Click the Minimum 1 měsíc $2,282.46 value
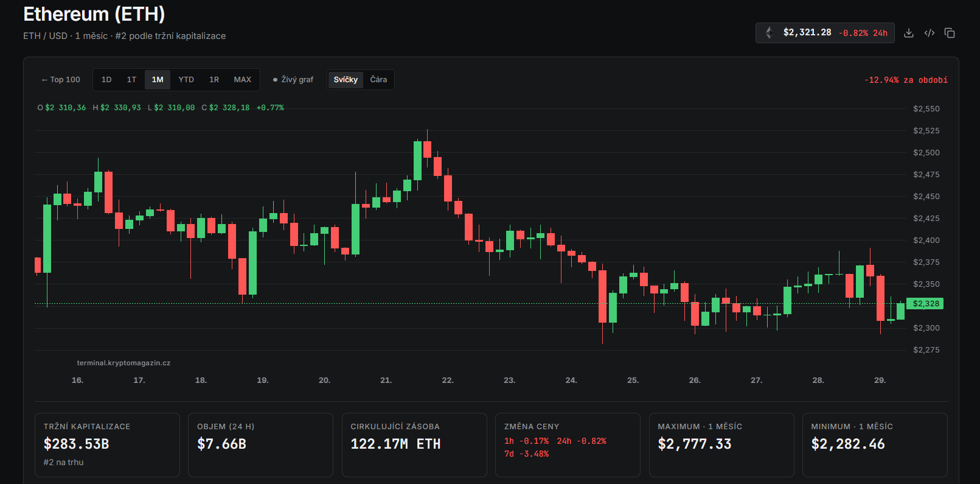Viewport: 980px width, 484px height. tap(848, 444)
